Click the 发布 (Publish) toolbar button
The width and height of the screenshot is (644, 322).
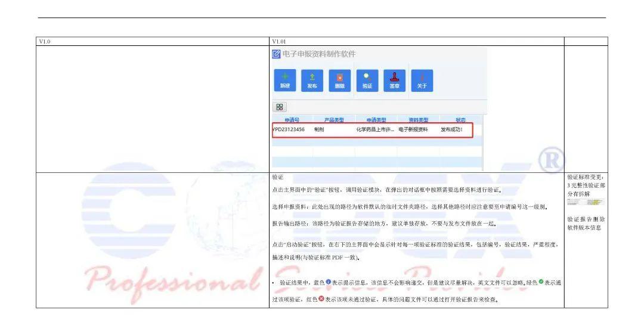(312, 80)
